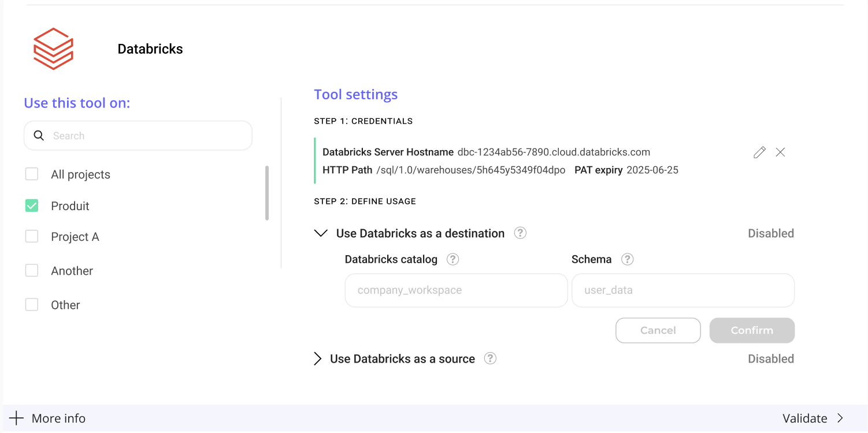The width and height of the screenshot is (868, 433).
Task: Open help for Databricks as a destination
Action: (x=520, y=233)
